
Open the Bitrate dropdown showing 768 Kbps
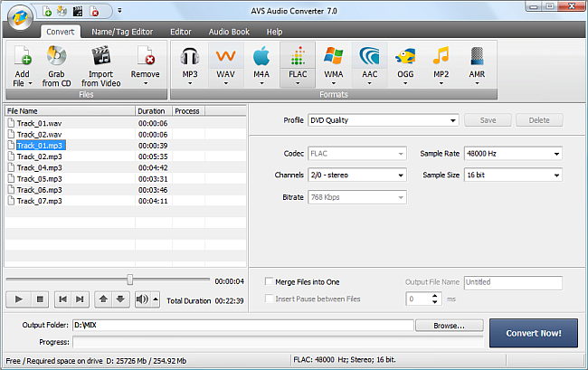tap(357, 197)
